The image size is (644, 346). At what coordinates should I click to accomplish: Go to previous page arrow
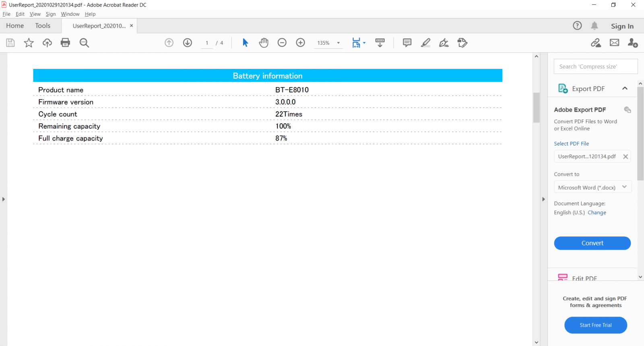(169, 43)
